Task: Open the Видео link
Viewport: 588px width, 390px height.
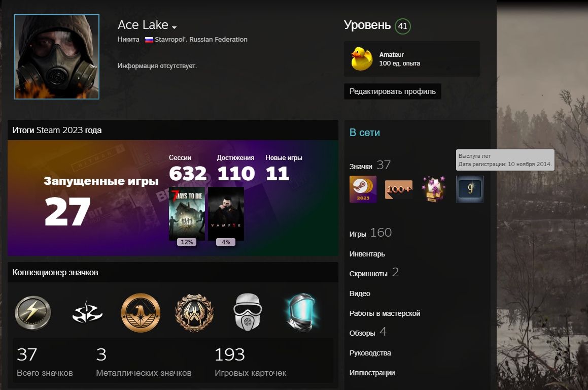Action: (360, 294)
